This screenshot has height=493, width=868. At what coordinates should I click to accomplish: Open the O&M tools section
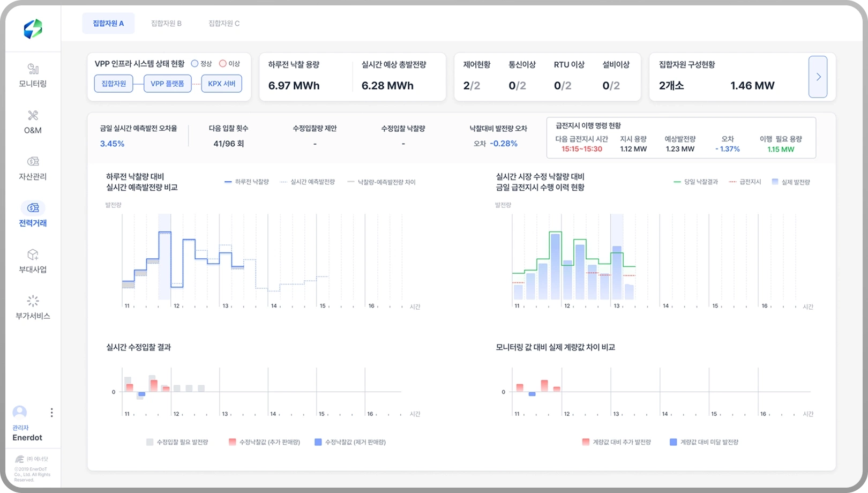pyautogui.click(x=33, y=122)
